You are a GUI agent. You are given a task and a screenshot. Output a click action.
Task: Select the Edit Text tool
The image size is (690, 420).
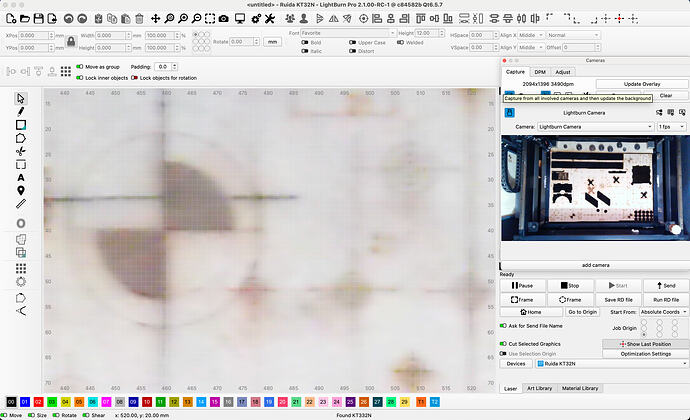(21, 177)
